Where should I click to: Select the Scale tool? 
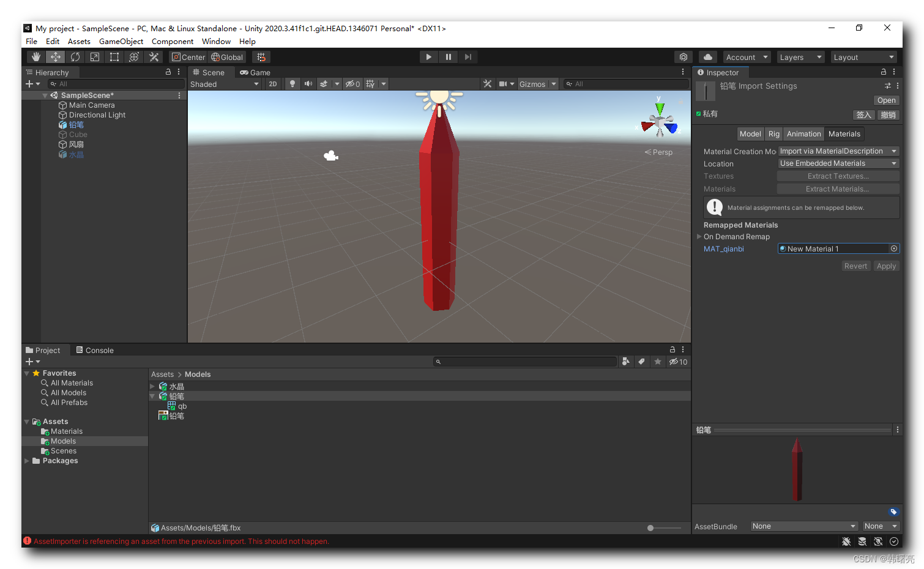(x=94, y=56)
